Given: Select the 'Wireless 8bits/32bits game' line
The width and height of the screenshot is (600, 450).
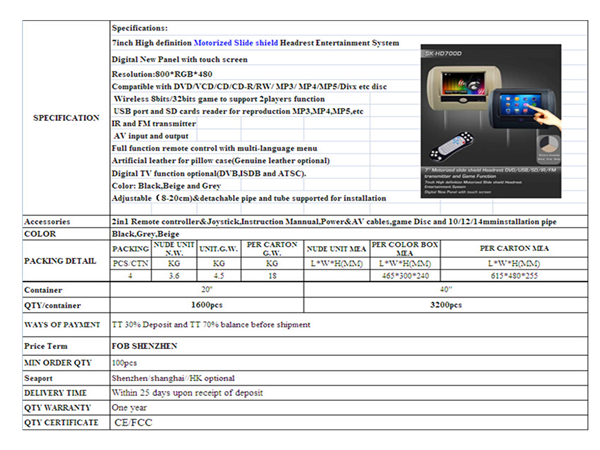Looking at the screenshot, I should click(x=219, y=99).
